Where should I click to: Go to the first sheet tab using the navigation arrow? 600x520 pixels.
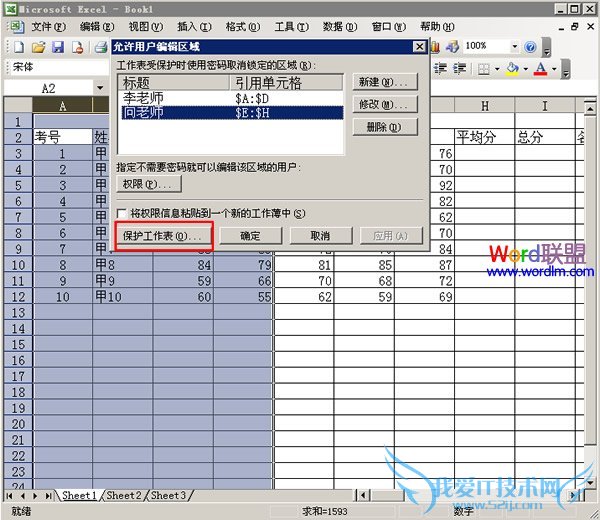coord(10,496)
